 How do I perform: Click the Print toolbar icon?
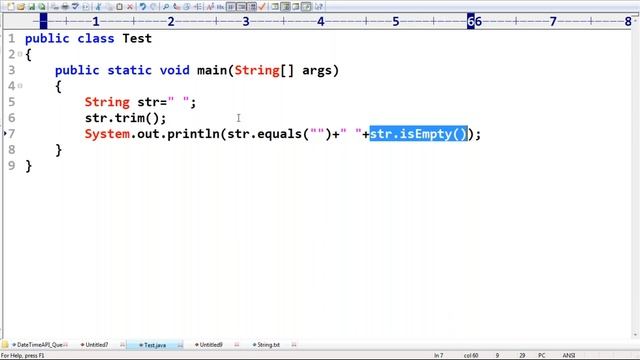pos(65,7)
